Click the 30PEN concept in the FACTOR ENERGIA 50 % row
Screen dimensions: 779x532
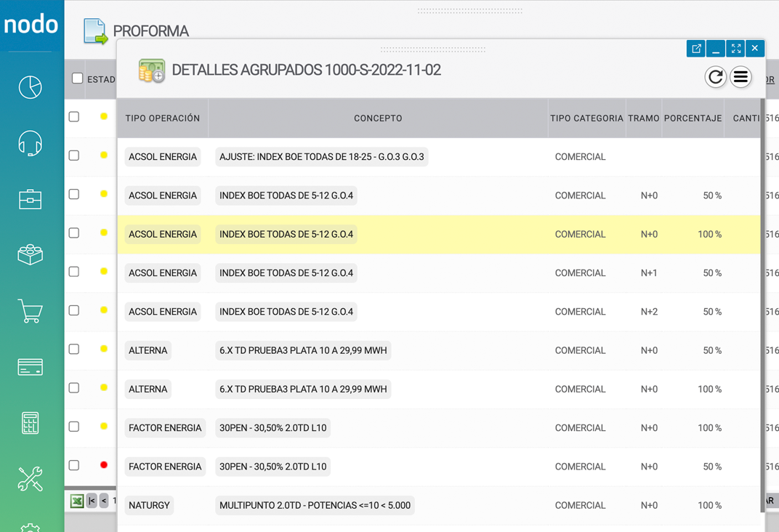[273, 467]
